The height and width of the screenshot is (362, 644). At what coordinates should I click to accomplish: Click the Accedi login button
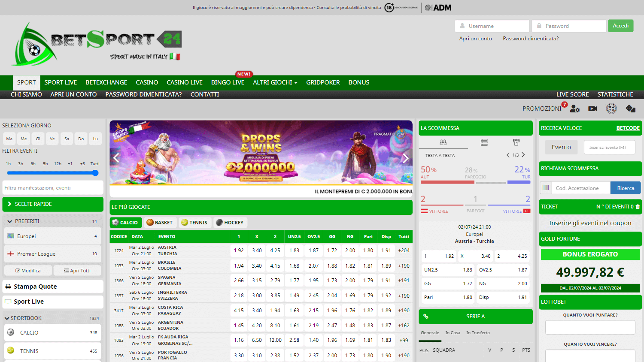click(620, 26)
